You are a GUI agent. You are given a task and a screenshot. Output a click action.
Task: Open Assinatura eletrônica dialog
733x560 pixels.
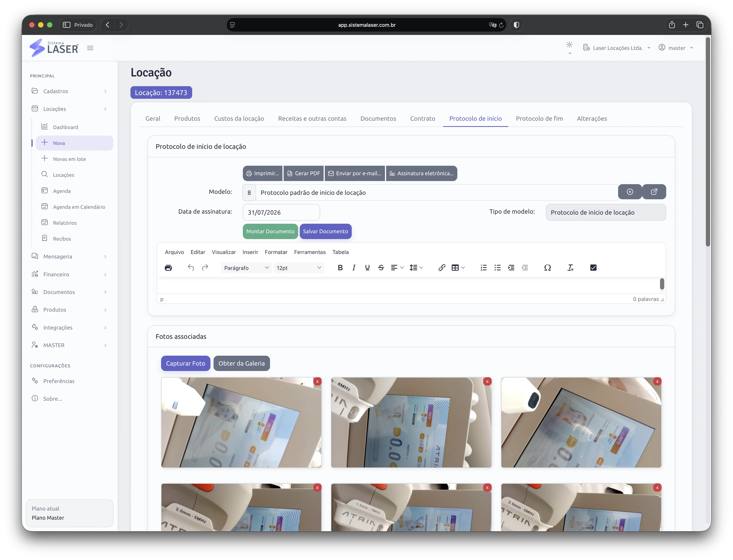(421, 173)
